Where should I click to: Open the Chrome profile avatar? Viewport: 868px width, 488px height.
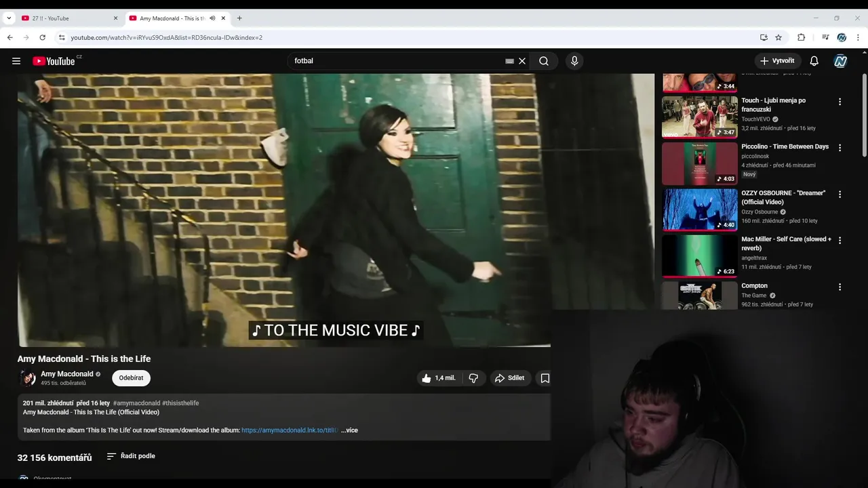click(x=842, y=37)
